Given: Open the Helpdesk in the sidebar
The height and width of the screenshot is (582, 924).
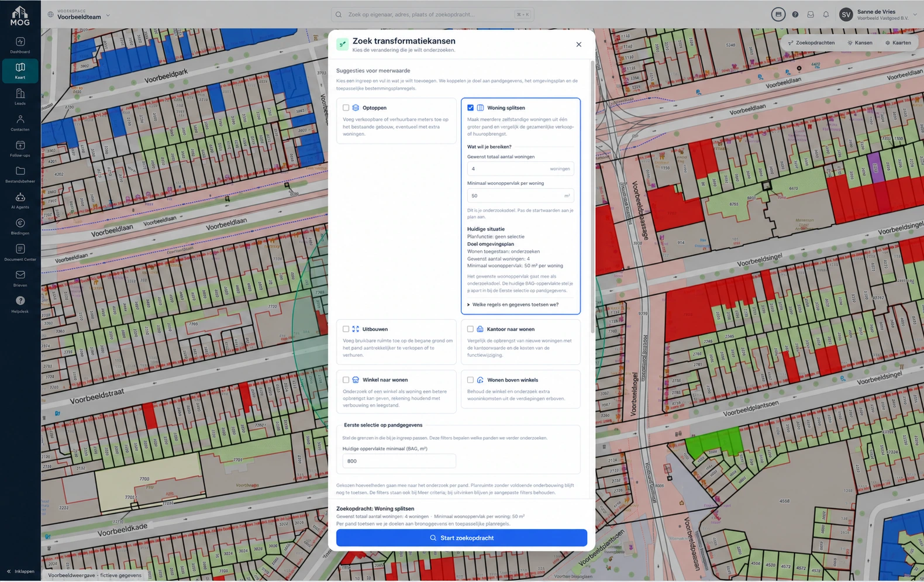Looking at the screenshot, I should pyautogui.click(x=20, y=304).
